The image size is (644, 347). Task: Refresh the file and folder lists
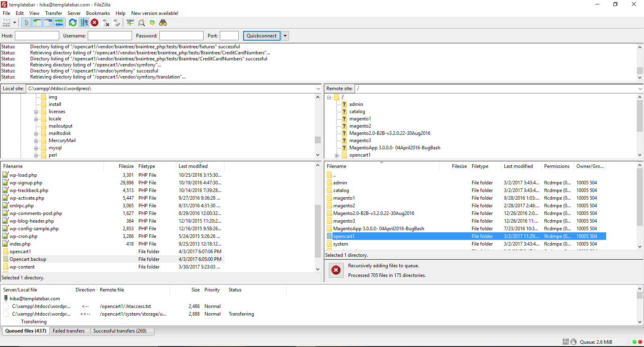[x=73, y=23]
